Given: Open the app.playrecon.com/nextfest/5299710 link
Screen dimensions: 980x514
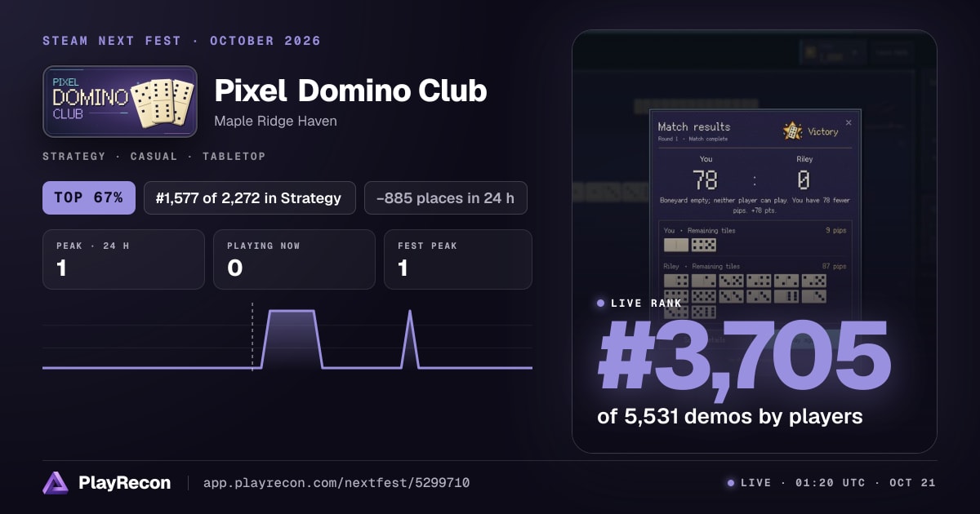Looking at the screenshot, I should 336,483.
